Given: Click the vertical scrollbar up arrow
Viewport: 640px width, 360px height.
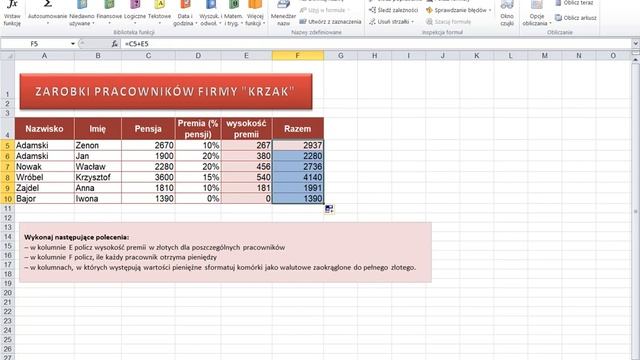Looking at the screenshot, I should 636,60.
